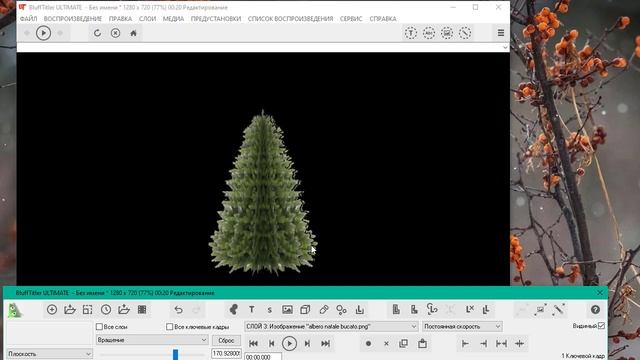Click the help question mark icon
This screenshot has width=640, height=360.
pos(595,310)
